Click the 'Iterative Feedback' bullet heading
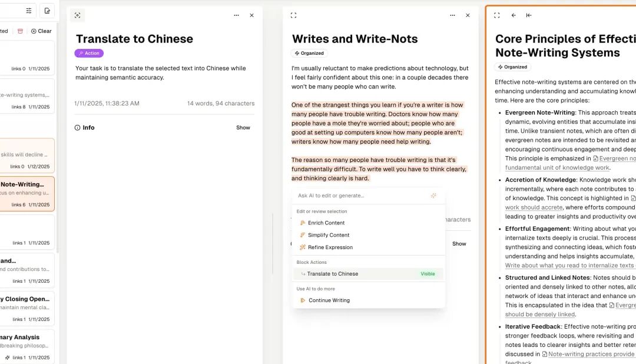Image resolution: width=636 pixels, height=364 pixels. coord(533,327)
